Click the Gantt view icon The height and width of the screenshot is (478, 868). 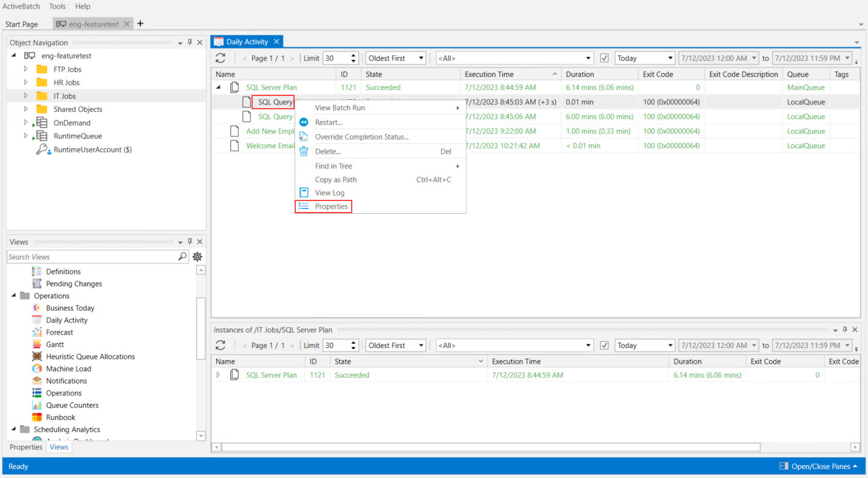(37, 344)
